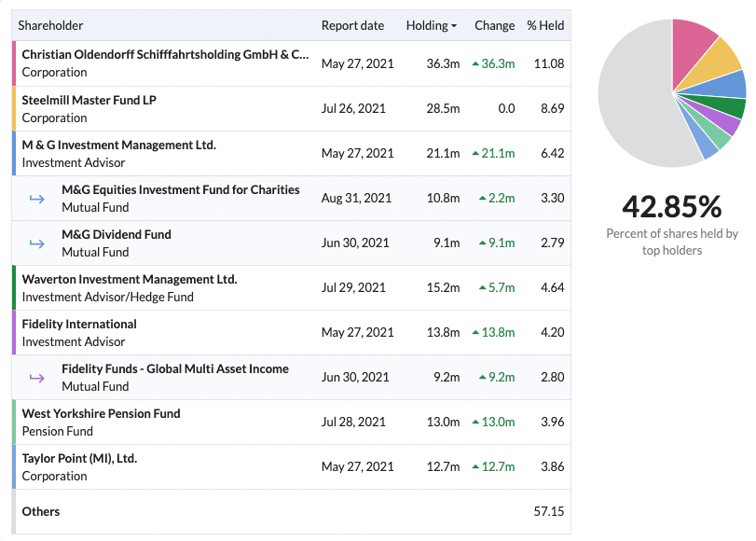Screen dimensions: 756x541
Task: Sort by the % Held column header
Action: 545,25
